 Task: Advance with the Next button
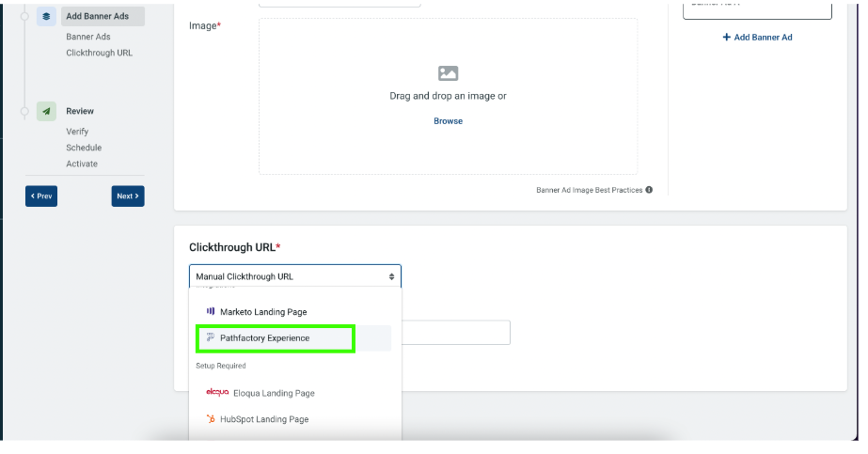[x=128, y=196]
